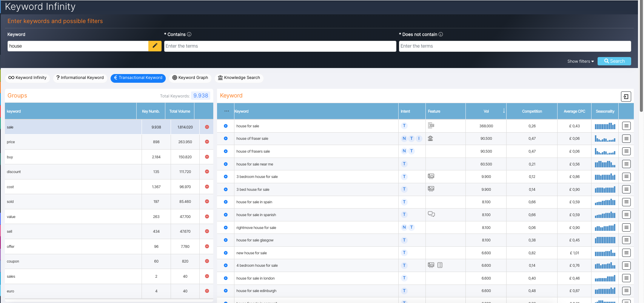The height and width of the screenshot is (303, 644).
Task: Focus the Does not contain terms field
Action: (x=515, y=46)
